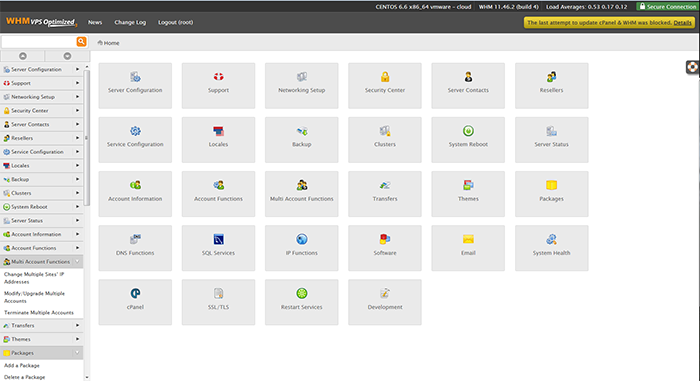Viewport: 700px width, 381px height.
Task: Open the Server Contacts tile
Action: click(x=468, y=86)
